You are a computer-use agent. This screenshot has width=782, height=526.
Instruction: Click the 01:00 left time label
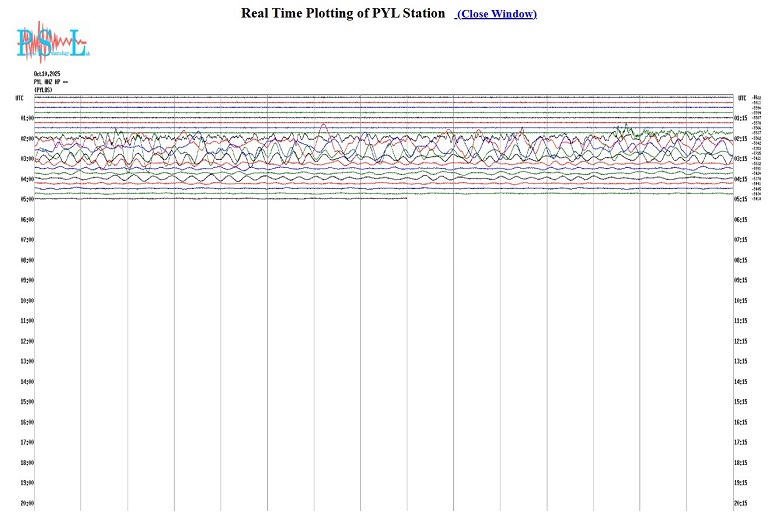click(x=27, y=118)
